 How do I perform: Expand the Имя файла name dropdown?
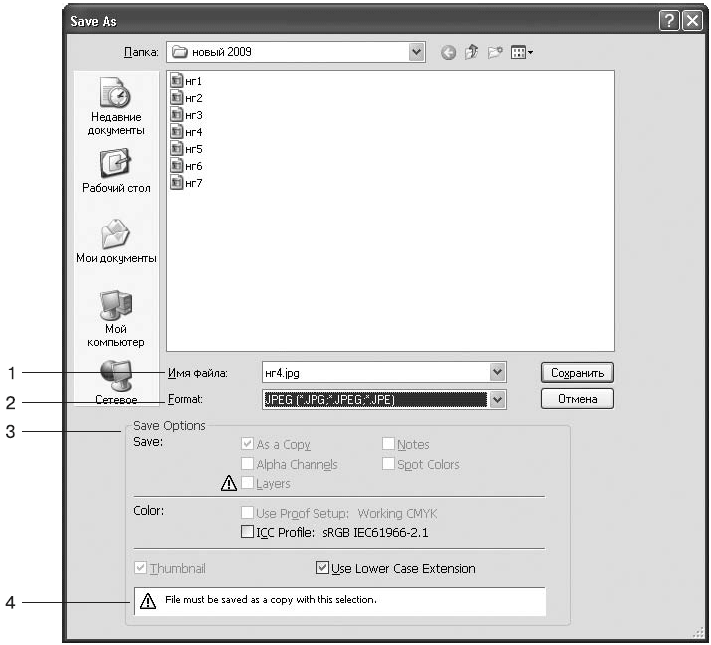click(x=498, y=373)
